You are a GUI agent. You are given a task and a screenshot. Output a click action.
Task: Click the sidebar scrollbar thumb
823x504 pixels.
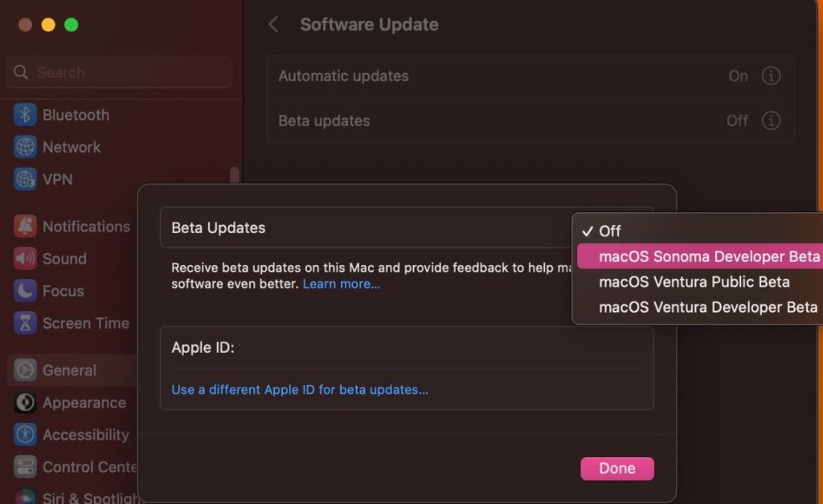tap(235, 176)
